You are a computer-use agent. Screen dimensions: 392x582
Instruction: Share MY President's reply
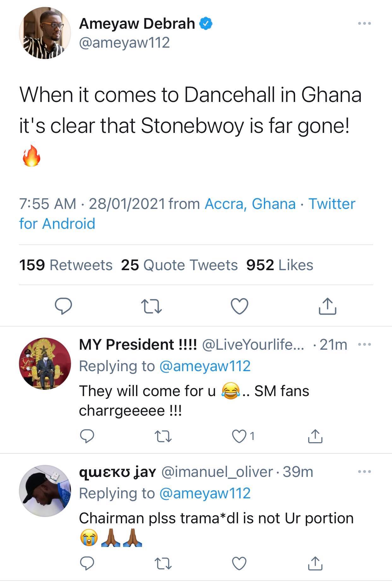click(x=315, y=436)
